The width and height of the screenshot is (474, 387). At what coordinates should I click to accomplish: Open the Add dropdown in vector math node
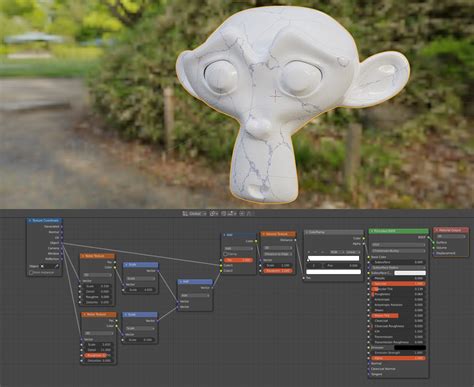[x=195, y=295]
